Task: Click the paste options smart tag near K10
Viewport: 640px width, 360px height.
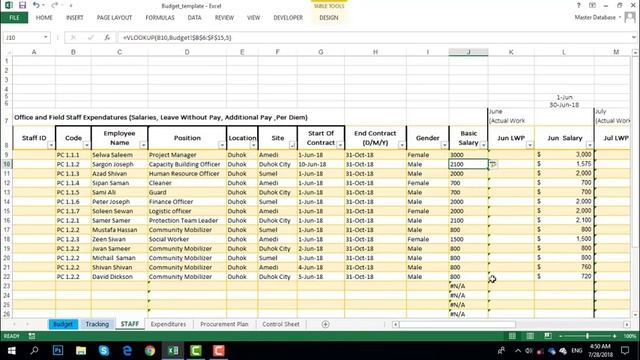Action: click(493, 164)
